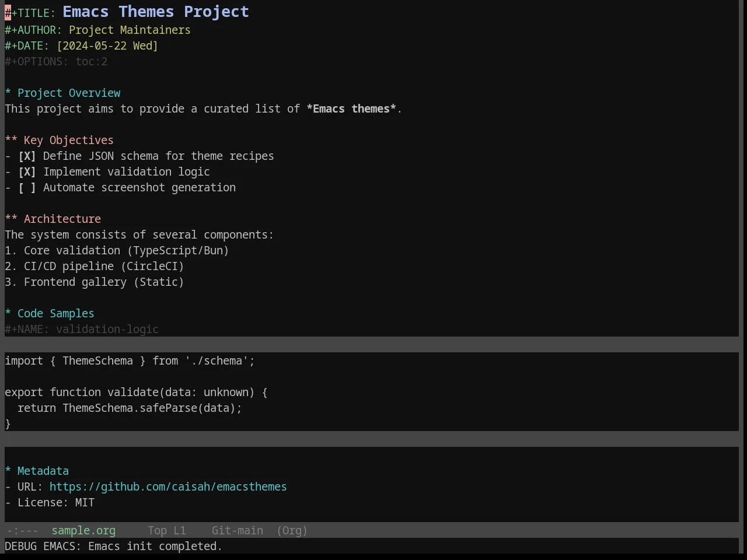Collapse the Key Objectives heading stars

tap(11, 140)
